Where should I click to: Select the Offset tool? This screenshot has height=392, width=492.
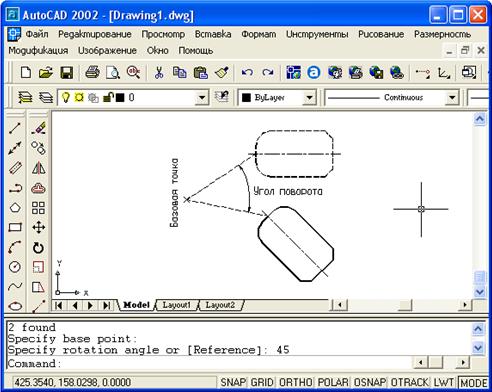[39, 189]
